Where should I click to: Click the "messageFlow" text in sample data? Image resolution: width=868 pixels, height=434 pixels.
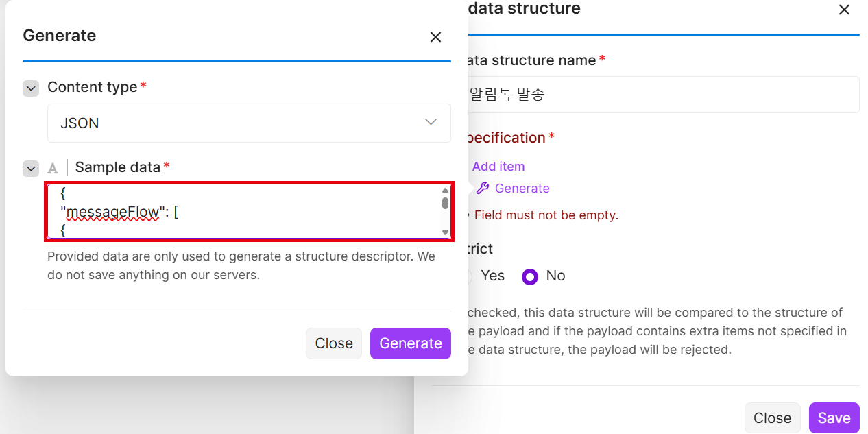tap(113, 212)
